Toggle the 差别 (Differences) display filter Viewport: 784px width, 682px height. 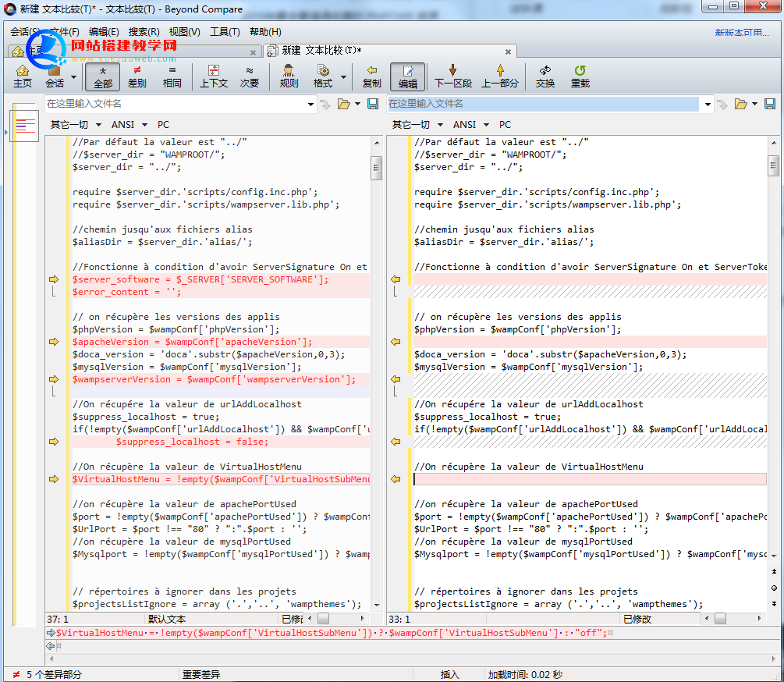137,76
